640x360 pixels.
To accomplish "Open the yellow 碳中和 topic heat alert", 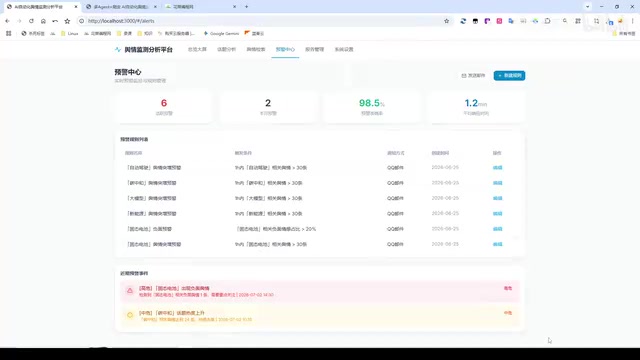I will (320, 316).
